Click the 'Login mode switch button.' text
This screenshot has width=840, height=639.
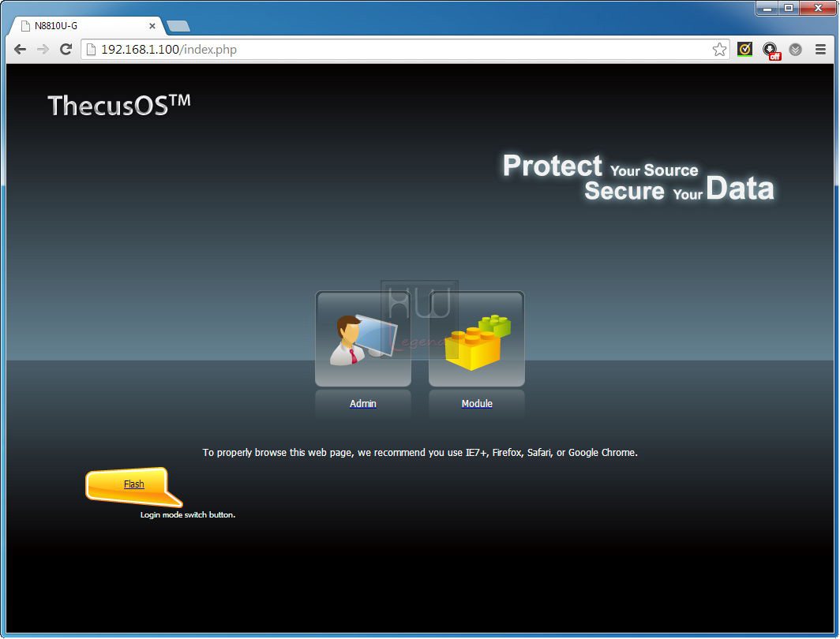point(188,515)
